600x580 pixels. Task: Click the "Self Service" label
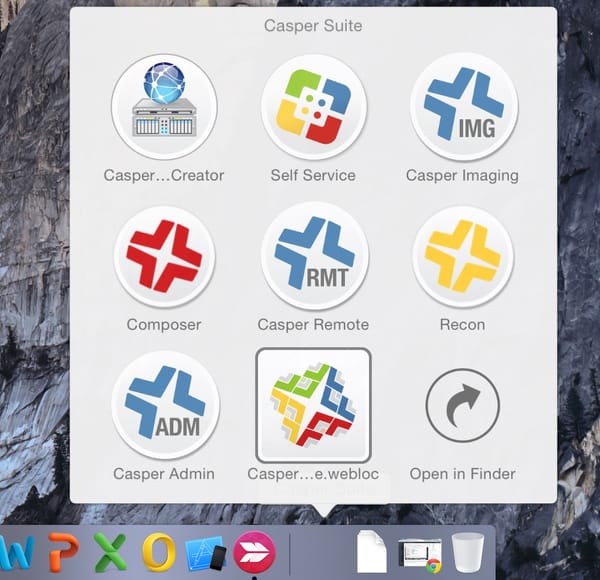coord(313,176)
